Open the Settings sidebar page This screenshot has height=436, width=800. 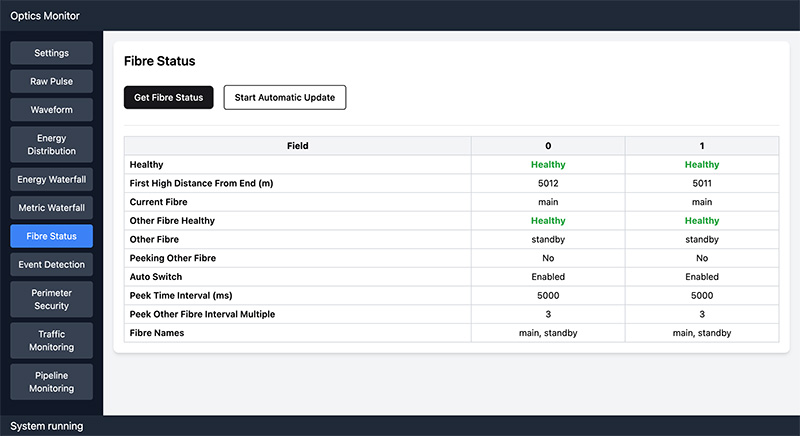coord(51,53)
